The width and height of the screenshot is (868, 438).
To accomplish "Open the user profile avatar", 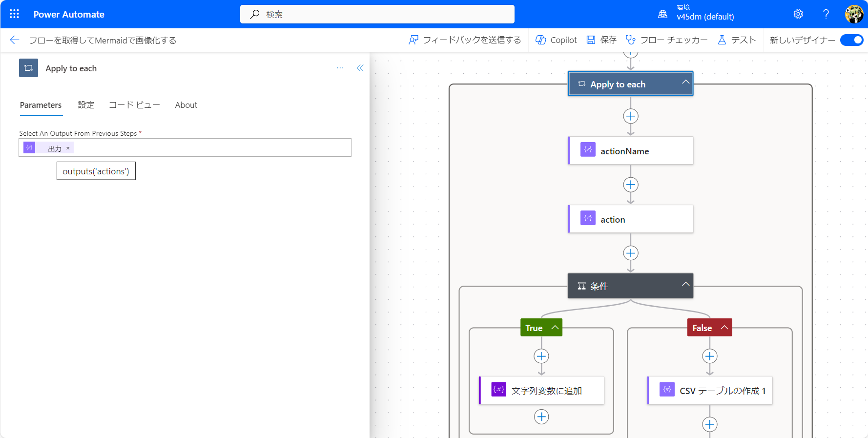I will tap(854, 14).
